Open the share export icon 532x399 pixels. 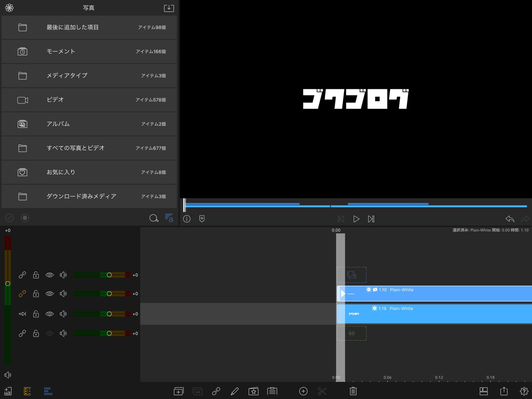pyautogui.click(x=504, y=391)
